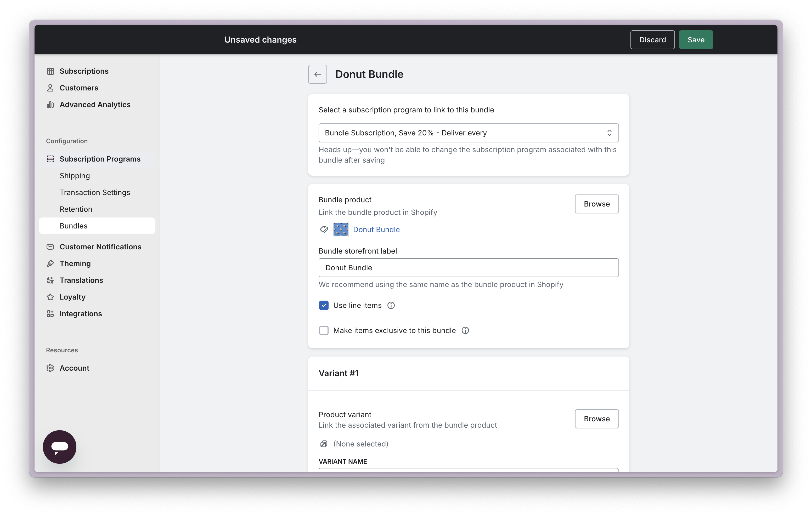The width and height of the screenshot is (812, 516).
Task: Open Customer Notifications settings
Action: coord(100,247)
